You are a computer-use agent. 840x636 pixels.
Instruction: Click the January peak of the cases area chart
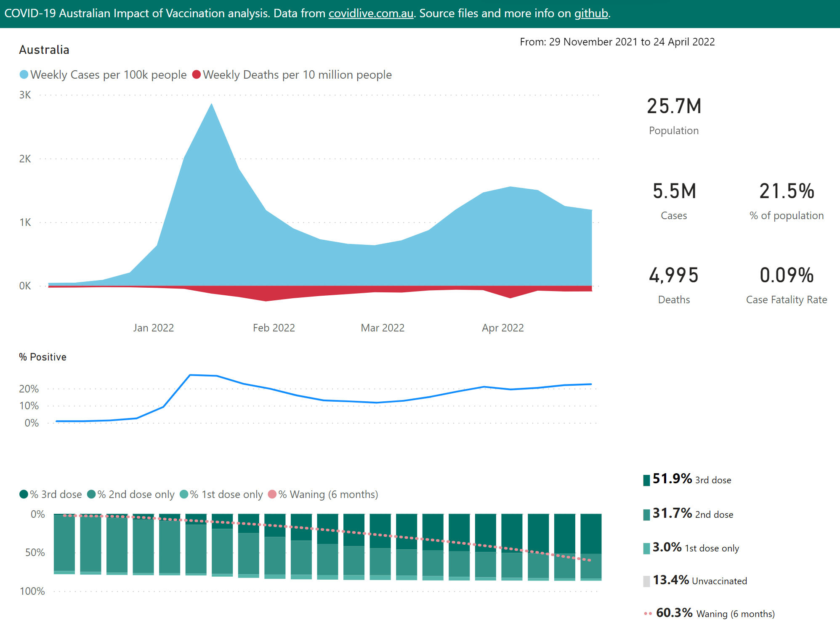(x=211, y=104)
